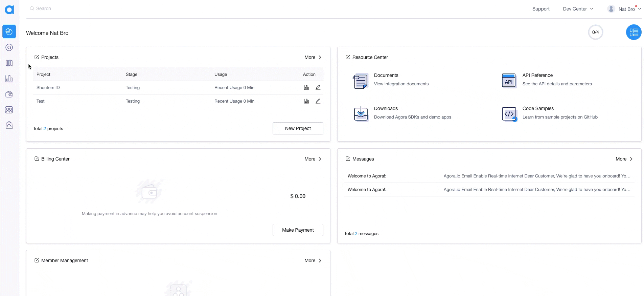
Task: Open the second Welcome to Agora message
Action: (x=489, y=190)
